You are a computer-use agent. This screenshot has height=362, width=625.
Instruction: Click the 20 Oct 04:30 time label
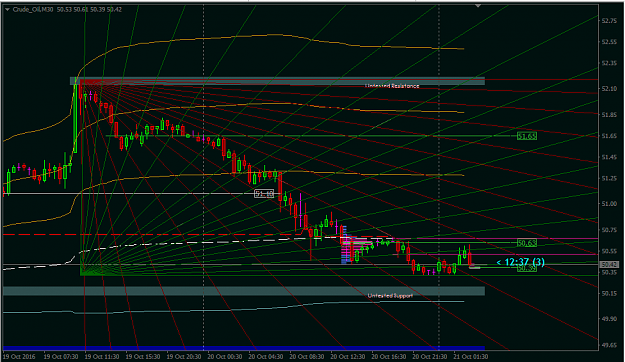point(266,356)
